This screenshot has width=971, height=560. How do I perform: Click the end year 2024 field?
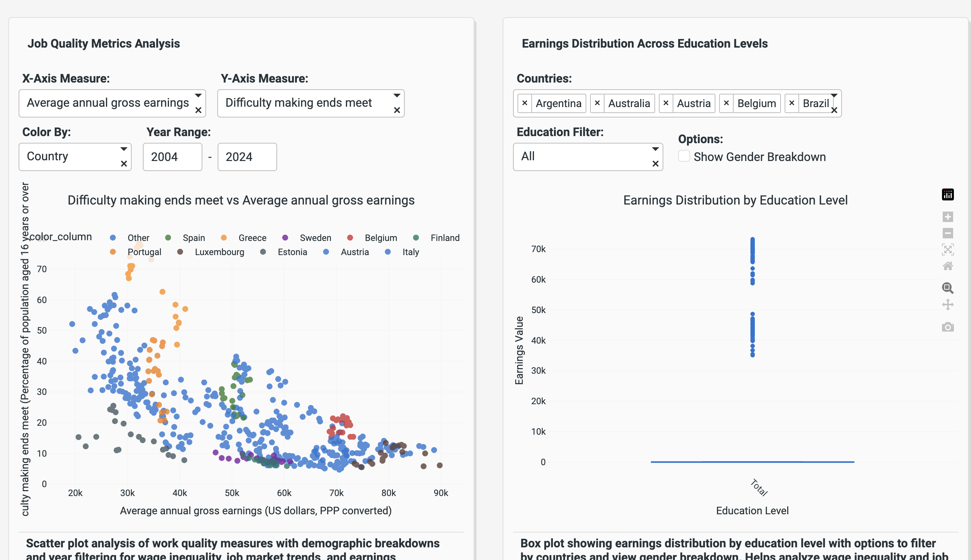click(x=247, y=157)
